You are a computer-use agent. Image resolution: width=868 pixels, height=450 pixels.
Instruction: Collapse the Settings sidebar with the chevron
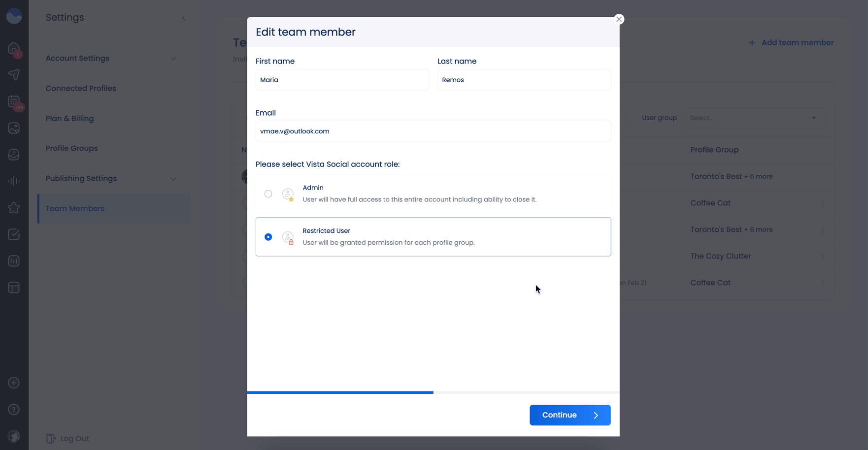(184, 18)
